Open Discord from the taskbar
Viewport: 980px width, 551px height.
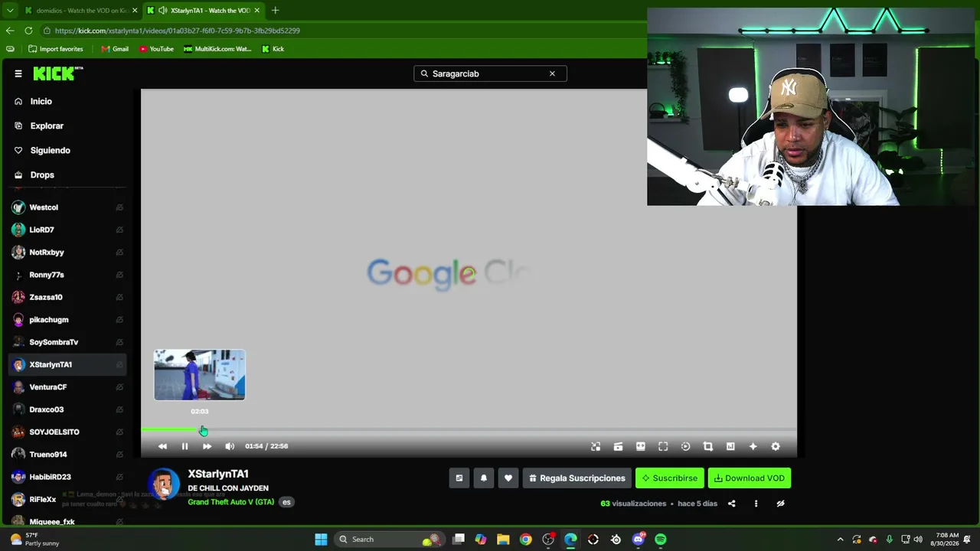(x=639, y=540)
